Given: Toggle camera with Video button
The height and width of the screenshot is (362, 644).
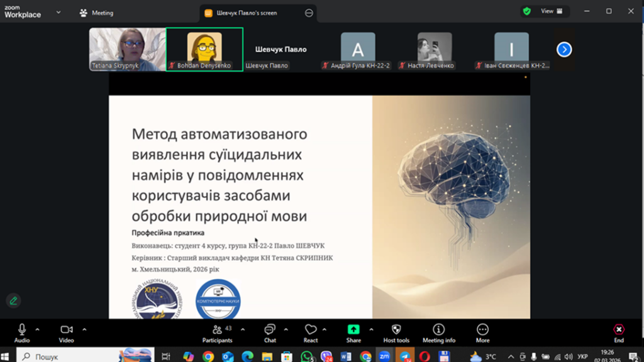Looking at the screenshot, I should [x=67, y=333].
